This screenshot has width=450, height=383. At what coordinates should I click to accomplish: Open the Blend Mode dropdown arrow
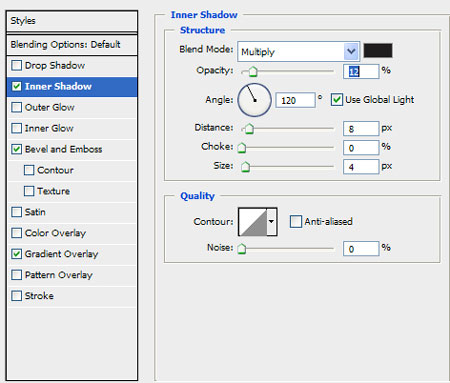click(351, 51)
